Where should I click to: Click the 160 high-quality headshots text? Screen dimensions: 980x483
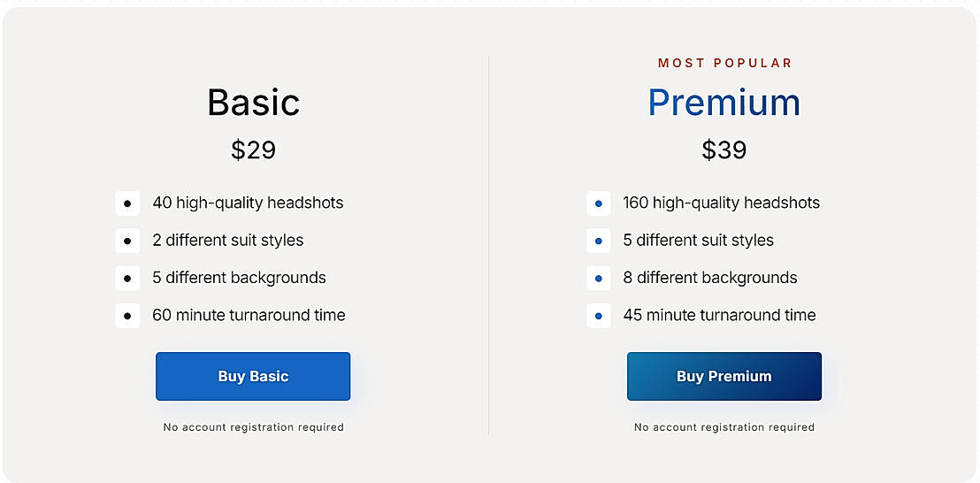tap(721, 203)
